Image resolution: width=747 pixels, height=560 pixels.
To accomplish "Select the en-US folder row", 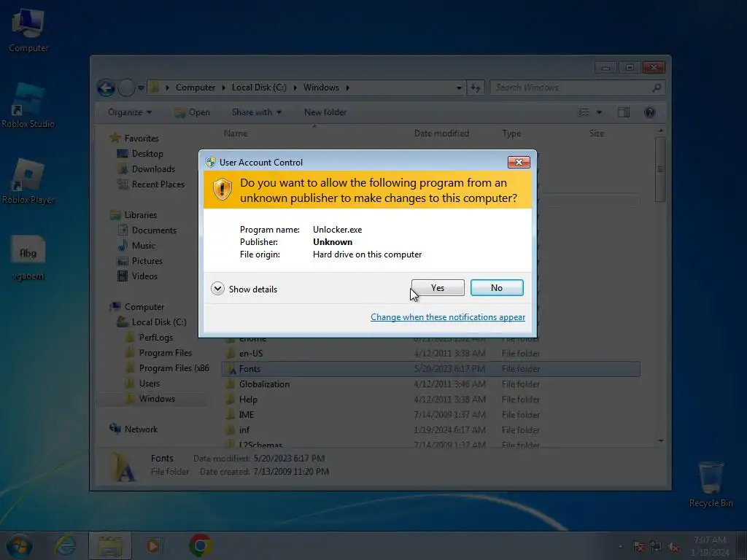I will tap(430, 354).
